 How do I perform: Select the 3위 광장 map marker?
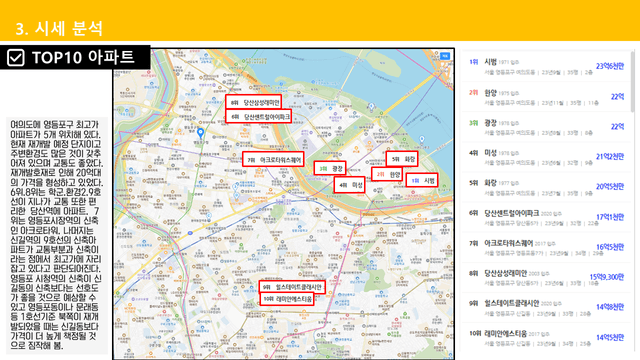pos(330,168)
